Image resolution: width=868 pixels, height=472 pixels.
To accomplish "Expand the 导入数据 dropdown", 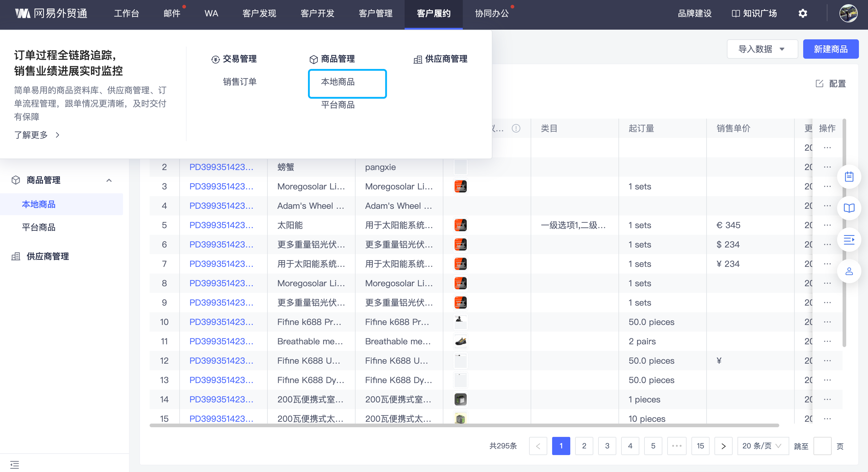I will 762,49.
